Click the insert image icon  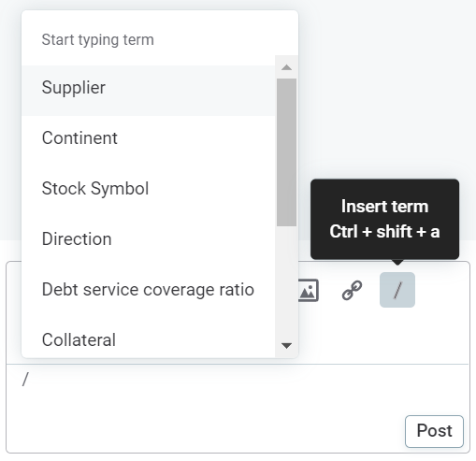pyautogui.click(x=309, y=290)
